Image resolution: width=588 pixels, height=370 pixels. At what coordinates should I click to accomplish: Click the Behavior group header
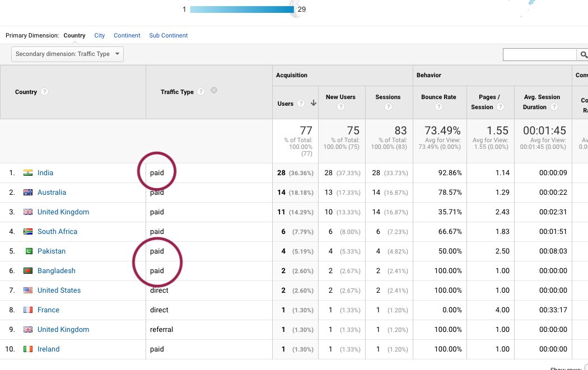point(429,75)
